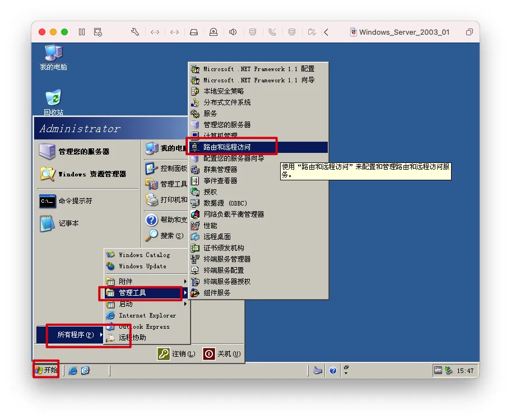Open Microsoft .NET Framework 1.1 配置
This screenshot has width=511, height=420.
[258, 69]
